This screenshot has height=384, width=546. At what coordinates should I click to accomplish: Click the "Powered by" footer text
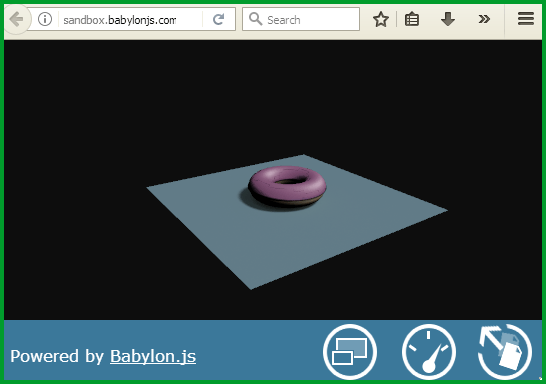coord(57,356)
